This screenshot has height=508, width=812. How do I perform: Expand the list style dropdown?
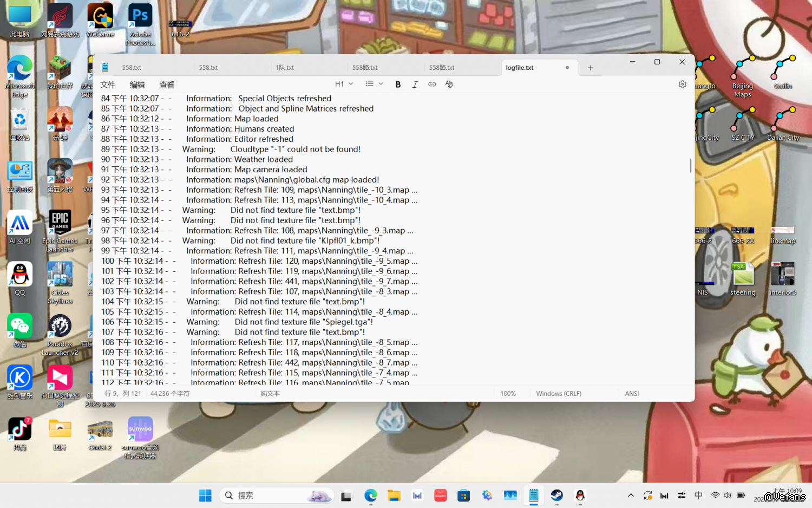pyautogui.click(x=374, y=84)
